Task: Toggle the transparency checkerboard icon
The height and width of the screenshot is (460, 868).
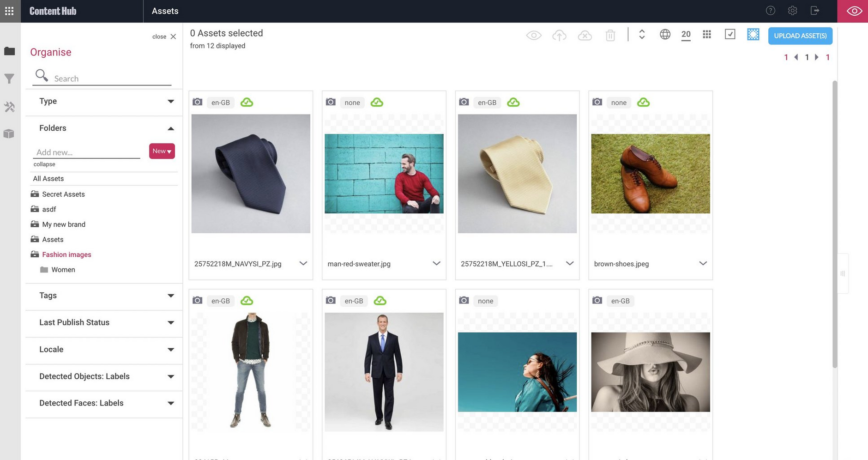Action: [x=753, y=34]
